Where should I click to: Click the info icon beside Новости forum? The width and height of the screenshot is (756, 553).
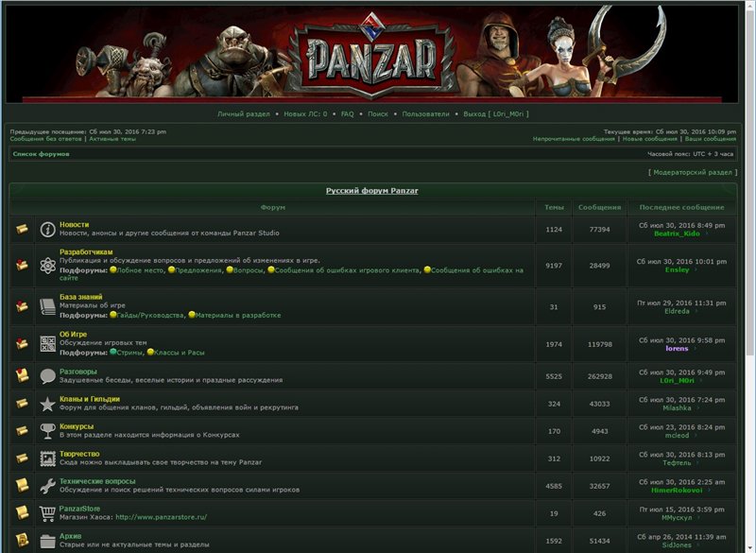pos(48,229)
